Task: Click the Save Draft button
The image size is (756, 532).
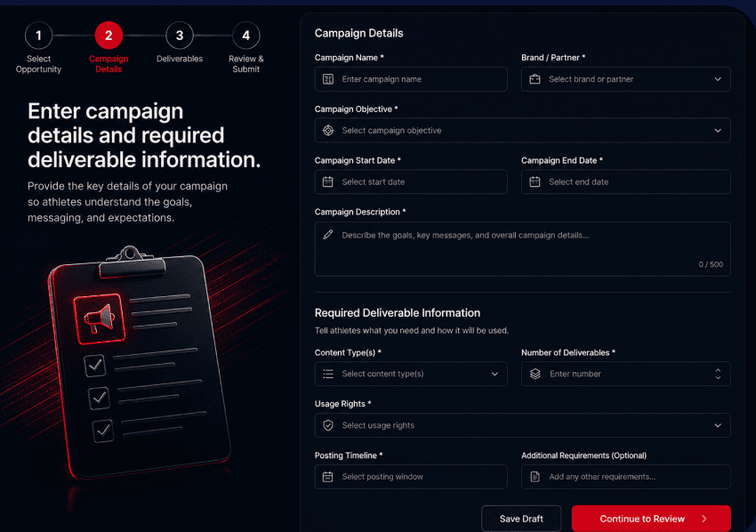Action: click(521, 519)
